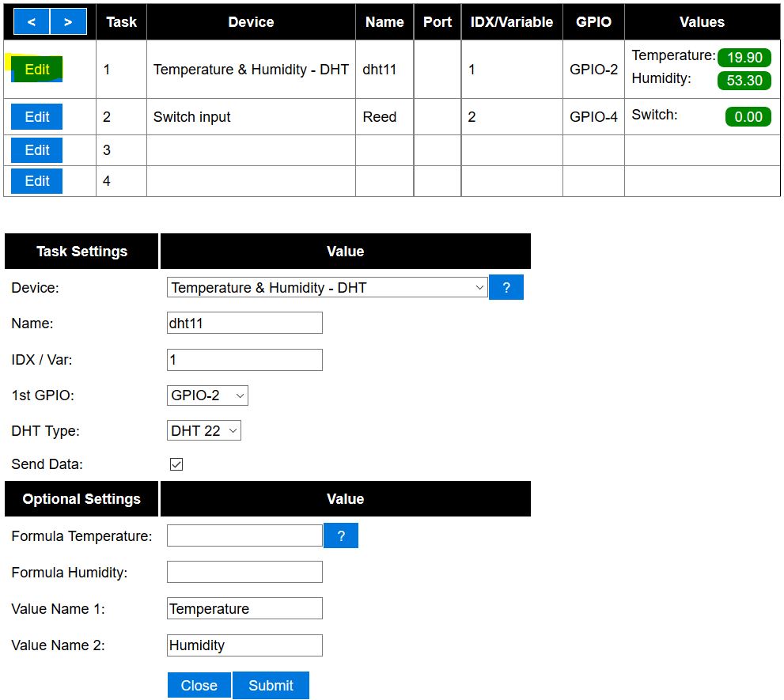Open help '?' beside Formula Temperature field
Viewport: 784px width, 700px height.
tap(341, 535)
